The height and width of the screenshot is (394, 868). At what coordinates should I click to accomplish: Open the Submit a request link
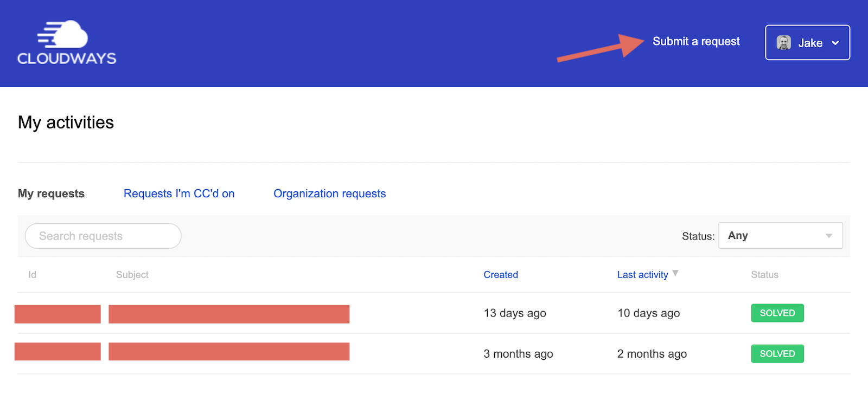pyautogui.click(x=696, y=42)
